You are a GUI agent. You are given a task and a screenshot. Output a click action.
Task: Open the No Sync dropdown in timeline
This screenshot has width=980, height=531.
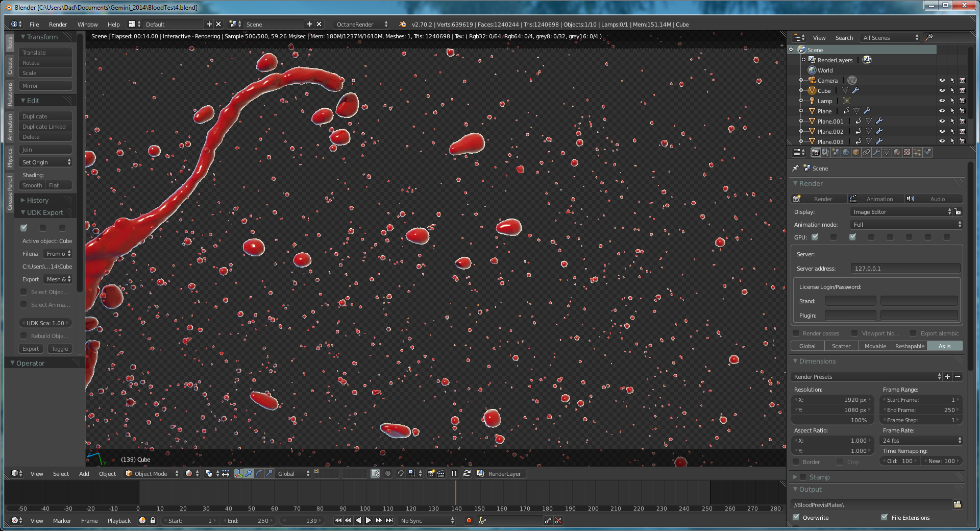pyautogui.click(x=427, y=520)
